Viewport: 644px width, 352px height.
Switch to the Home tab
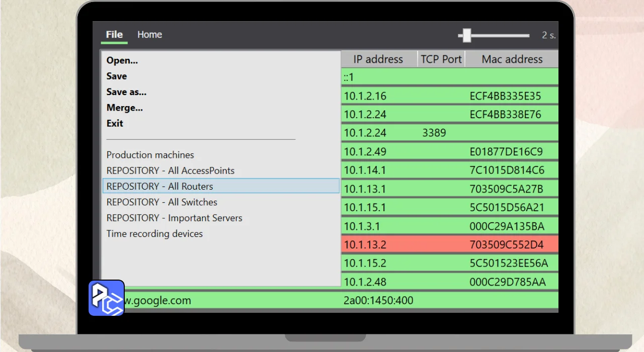point(149,35)
